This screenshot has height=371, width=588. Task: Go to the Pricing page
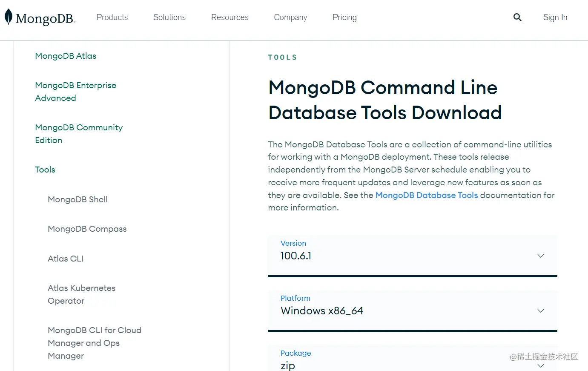pyautogui.click(x=344, y=17)
